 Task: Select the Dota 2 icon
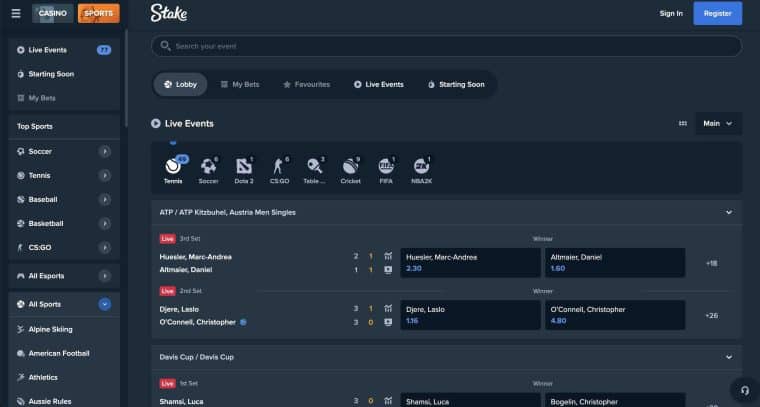244,166
